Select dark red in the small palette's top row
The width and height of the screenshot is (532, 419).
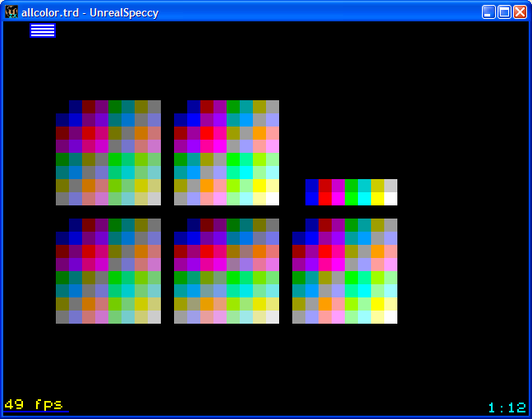(x=325, y=186)
